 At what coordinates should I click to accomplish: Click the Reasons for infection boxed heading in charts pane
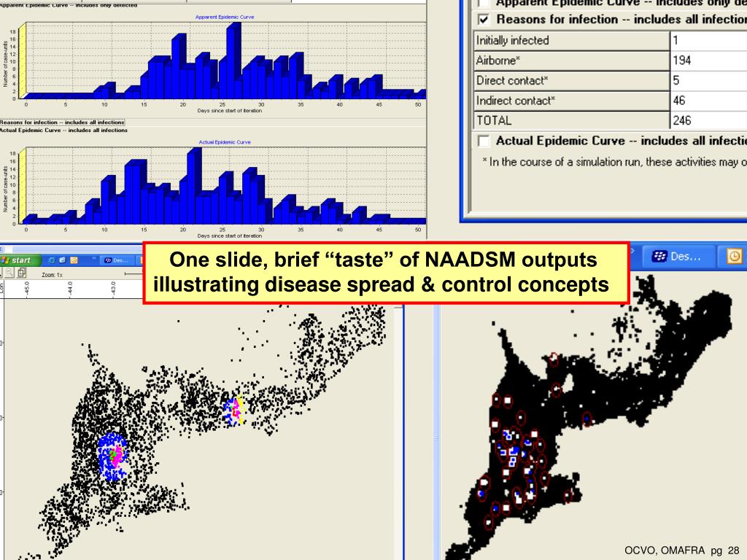tap(62, 122)
